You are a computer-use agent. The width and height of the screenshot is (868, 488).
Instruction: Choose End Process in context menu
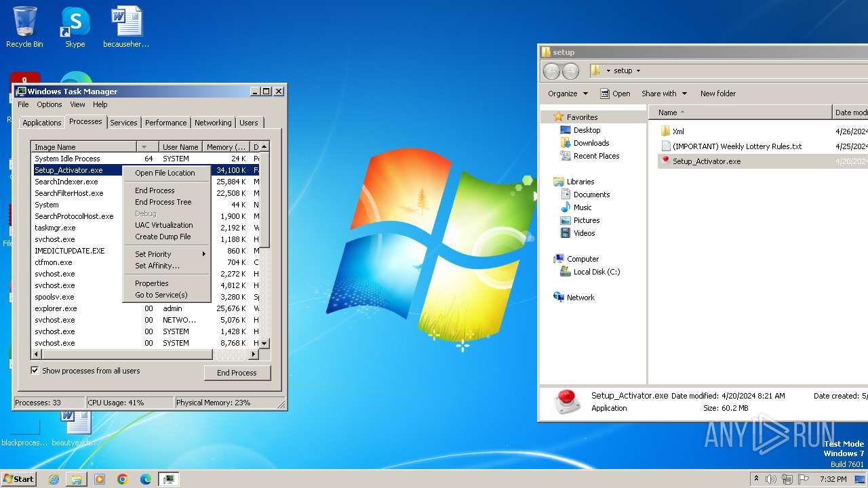point(167,190)
